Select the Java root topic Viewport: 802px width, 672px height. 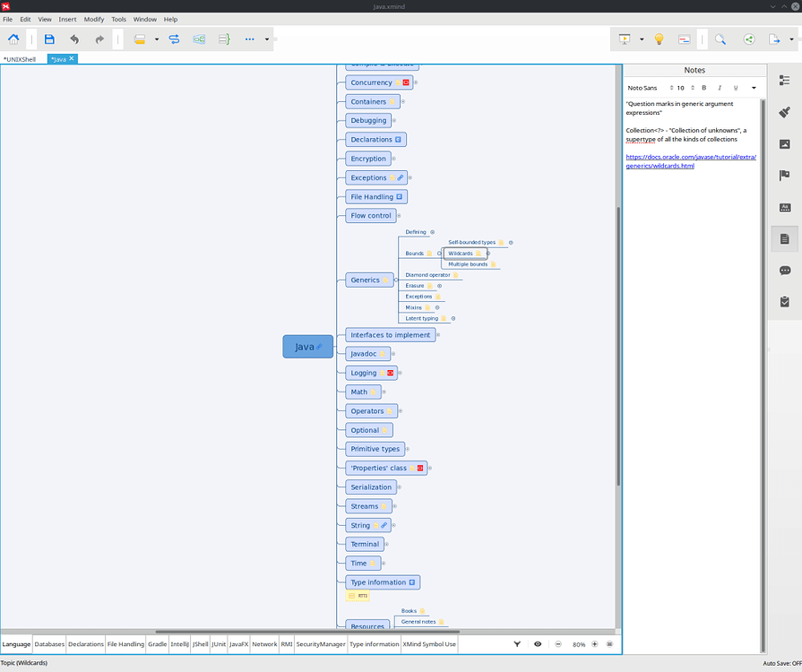[306, 347]
